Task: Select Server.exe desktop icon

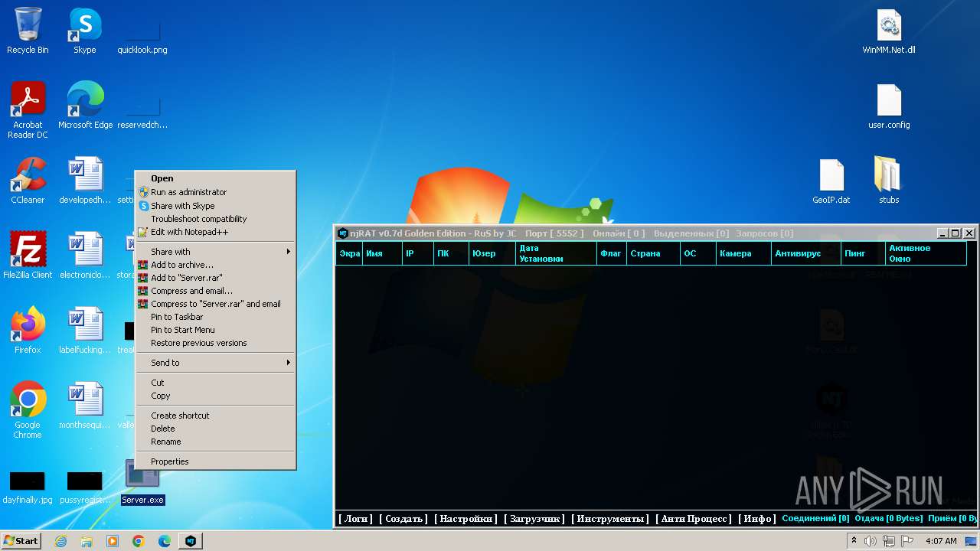Action: tap(142, 482)
